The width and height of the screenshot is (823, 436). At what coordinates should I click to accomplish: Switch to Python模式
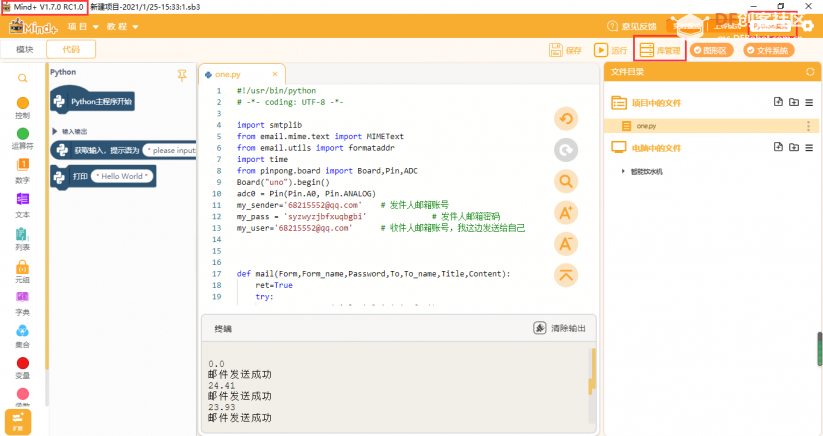[x=770, y=26]
